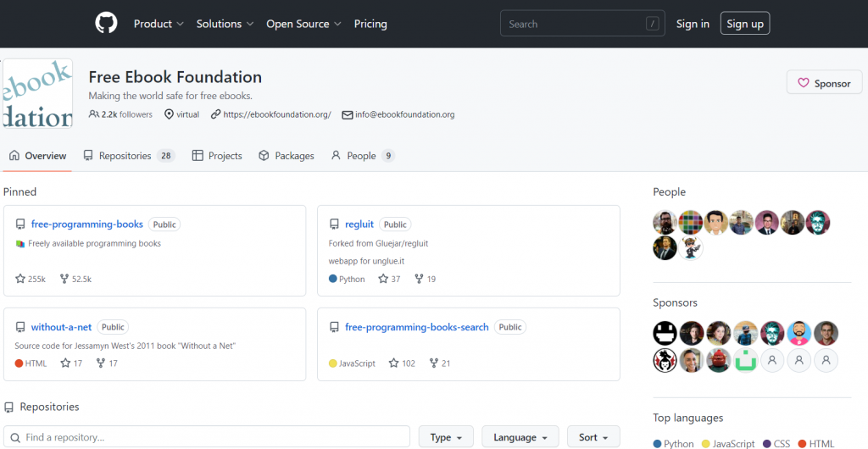Open the free-programming-books-search repository
Screen dimensions: 868x449
[x=417, y=327]
